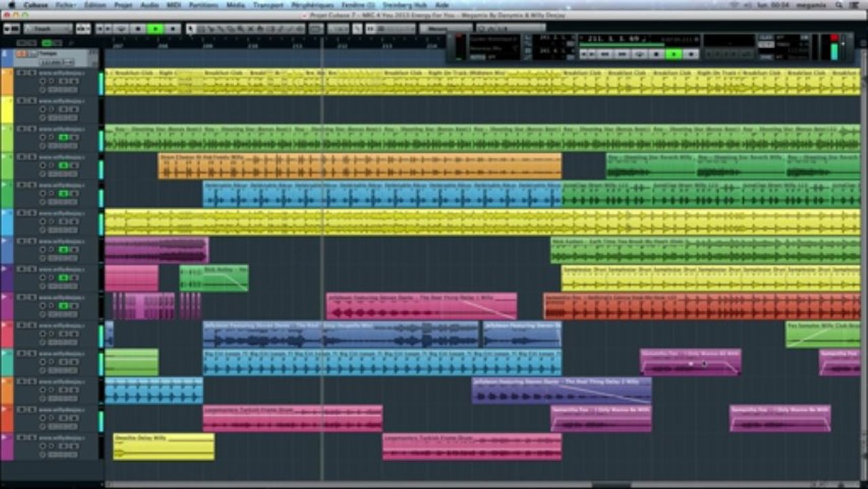Toggle green Read automation on third track
Screen dimensions: 868x489
click(x=63, y=137)
